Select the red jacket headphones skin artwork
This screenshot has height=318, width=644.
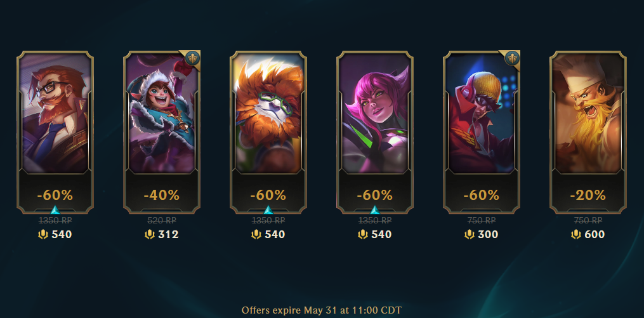pyautogui.click(x=482, y=112)
